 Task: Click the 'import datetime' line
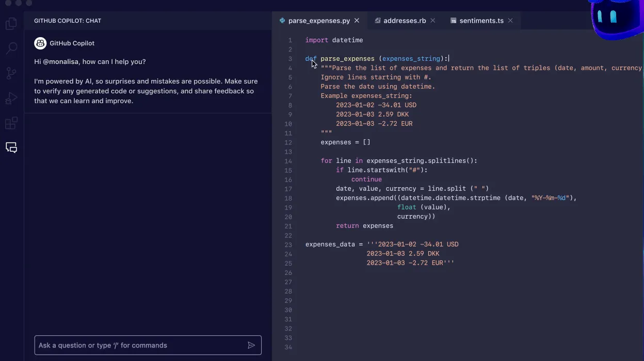(334, 40)
